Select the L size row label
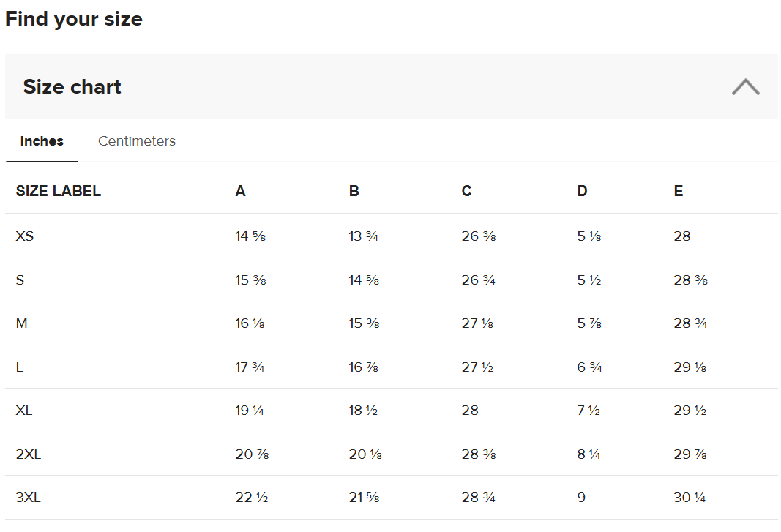This screenshot has height=532, width=781. [x=20, y=367]
